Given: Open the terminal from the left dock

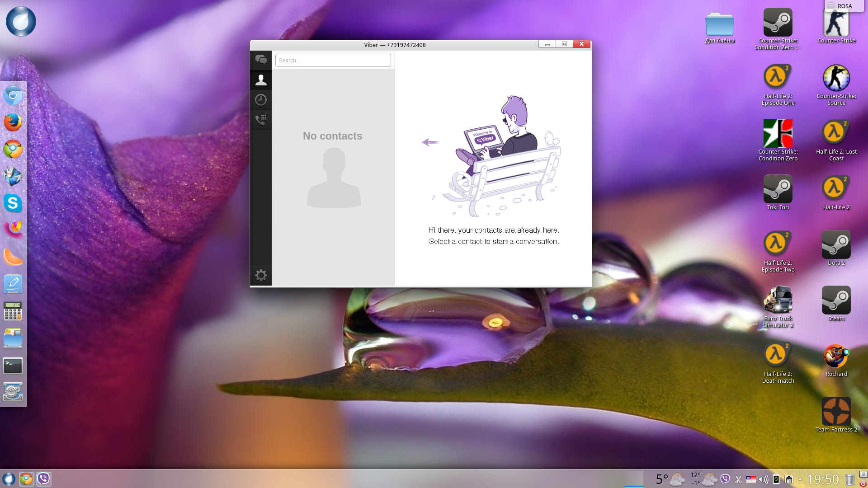Looking at the screenshot, I should [x=13, y=366].
